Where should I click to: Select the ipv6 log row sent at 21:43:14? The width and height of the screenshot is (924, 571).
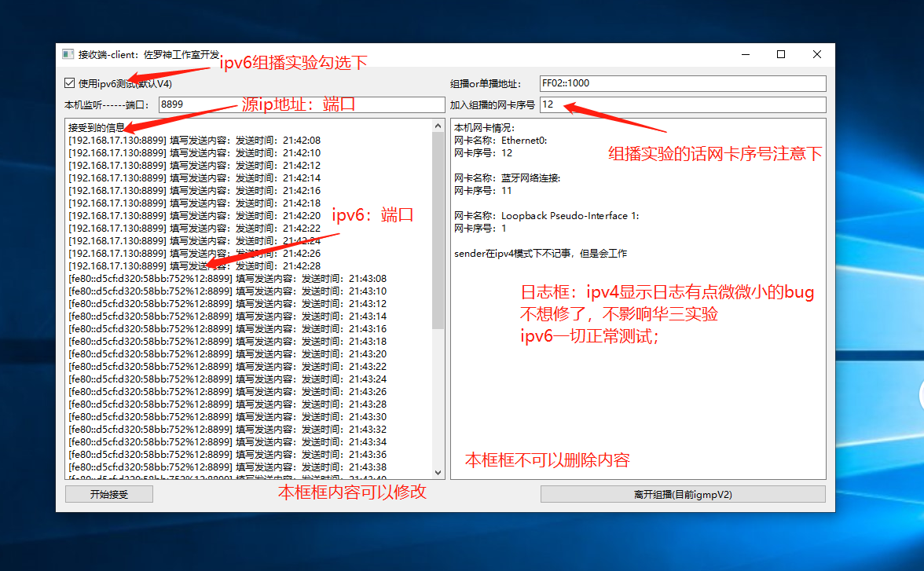point(228,316)
